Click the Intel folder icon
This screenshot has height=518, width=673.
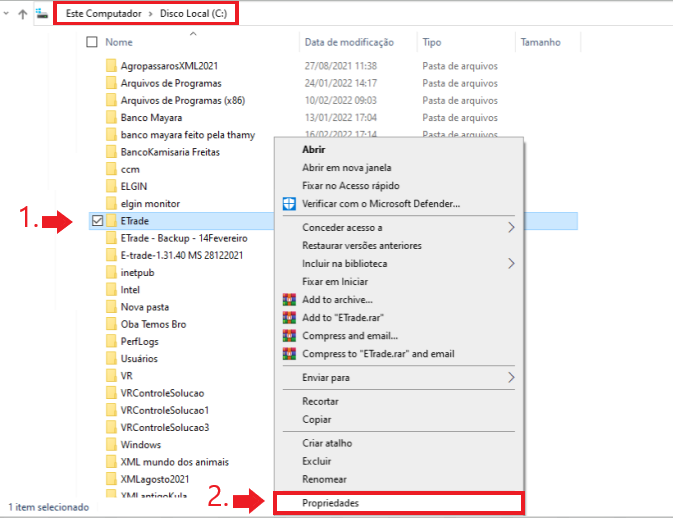tap(111, 289)
